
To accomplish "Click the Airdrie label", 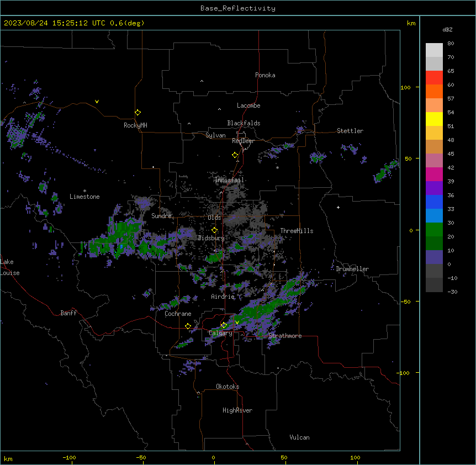I will 223,297.
